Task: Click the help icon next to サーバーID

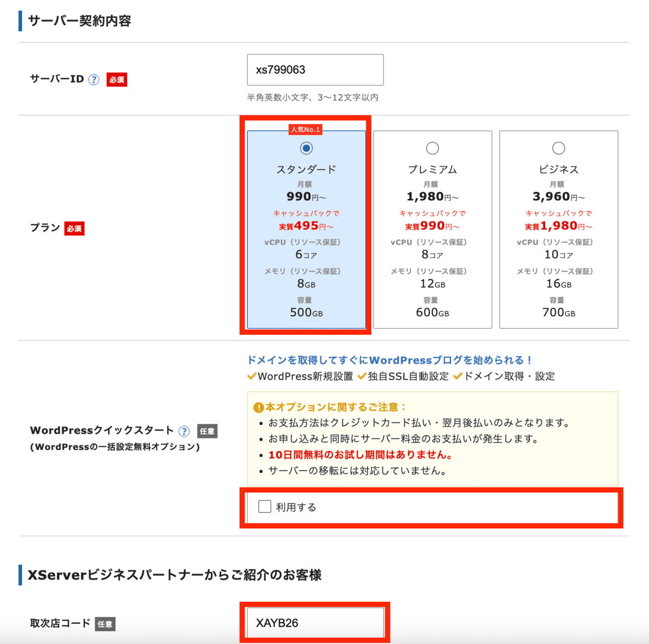Action: click(x=94, y=80)
